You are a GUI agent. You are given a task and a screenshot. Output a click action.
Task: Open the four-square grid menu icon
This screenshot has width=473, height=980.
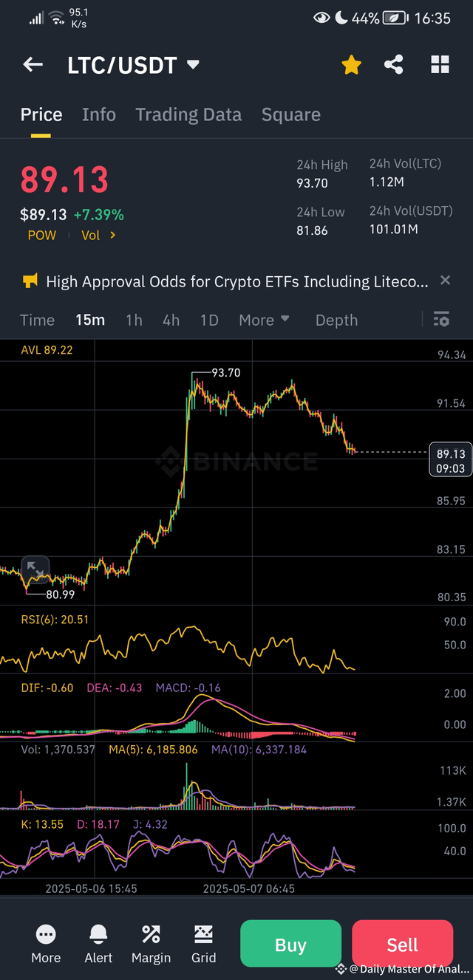tap(440, 65)
